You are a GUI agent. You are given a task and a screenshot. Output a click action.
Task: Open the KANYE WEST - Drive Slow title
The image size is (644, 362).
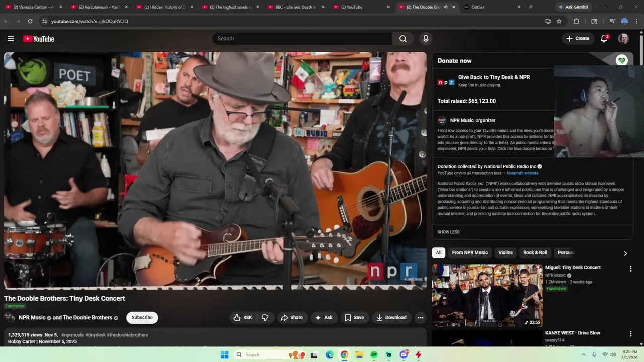pos(573,333)
